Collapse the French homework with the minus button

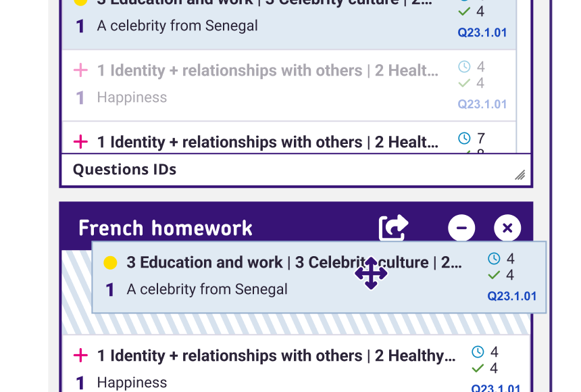461,228
